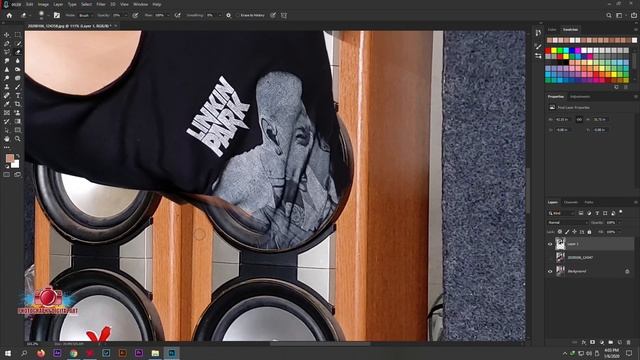Image resolution: width=640 pixels, height=360 pixels.
Task: Open the eraser Mode dropdown
Action: click(x=85, y=15)
